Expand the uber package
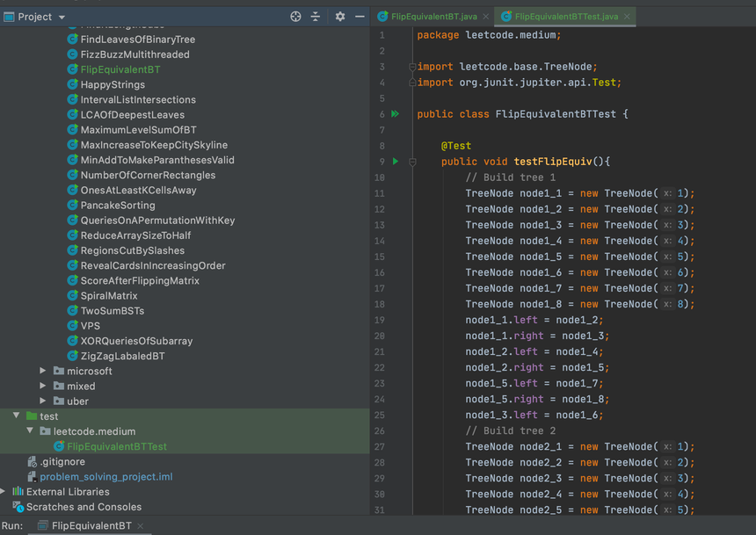The height and width of the screenshot is (535, 756). (43, 401)
